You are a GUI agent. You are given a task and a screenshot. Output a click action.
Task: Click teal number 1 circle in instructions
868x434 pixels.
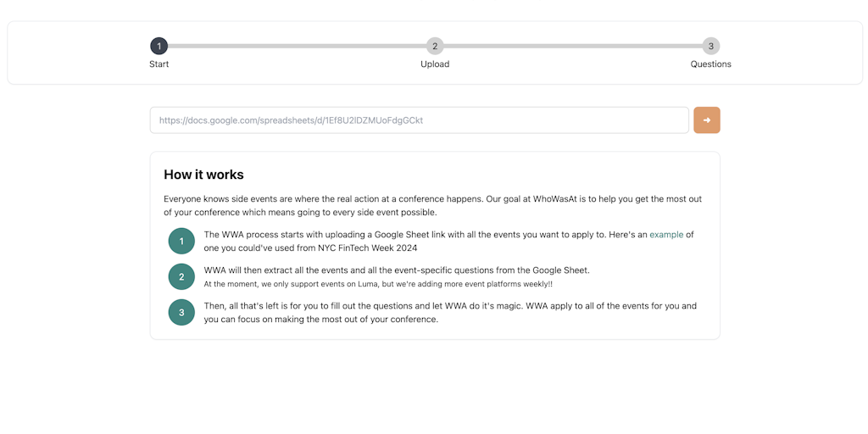tap(181, 241)
